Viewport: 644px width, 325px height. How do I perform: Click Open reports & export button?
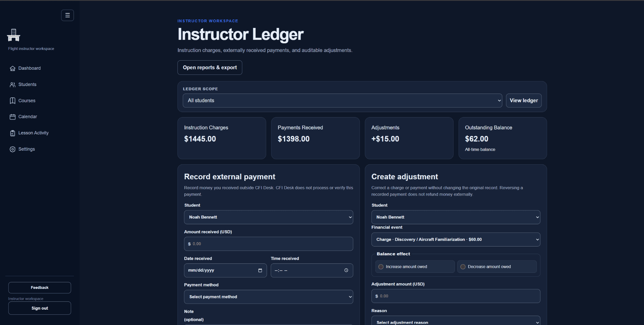(210, 68)
